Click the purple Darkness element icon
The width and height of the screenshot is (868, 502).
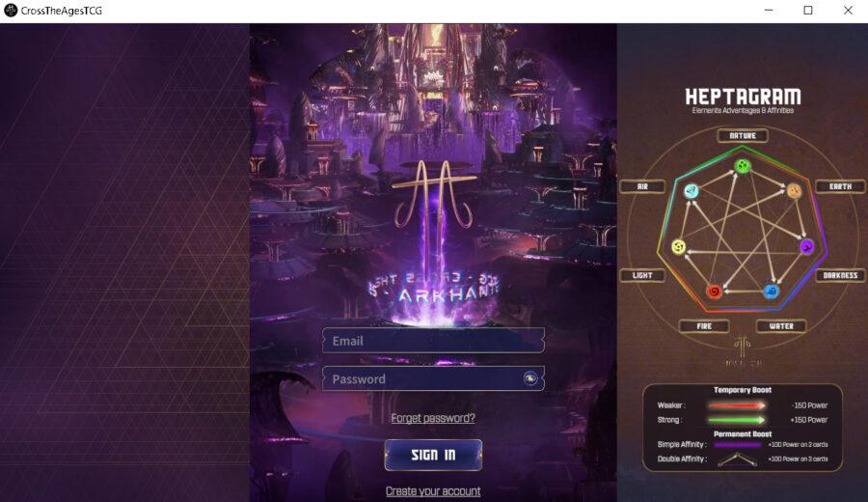(806, 246)
